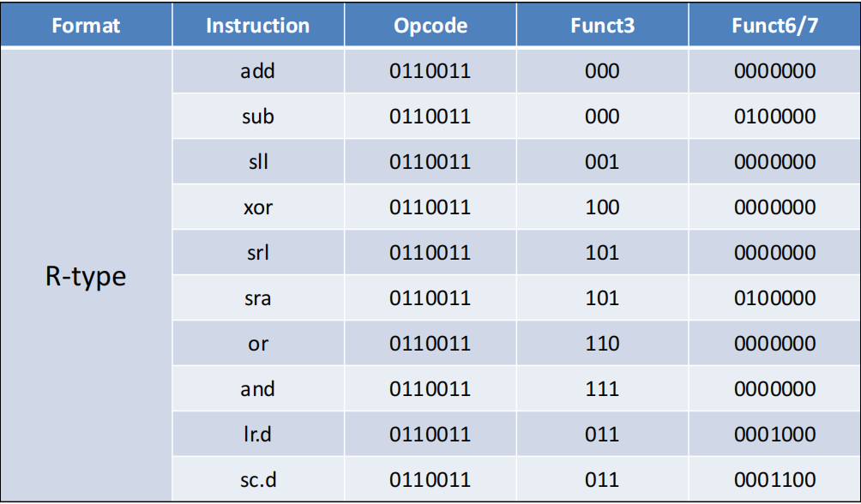Select the 0001000 value in lr.d row
Viewport: 861px width, 504px height.
click(x=774, y=435)
